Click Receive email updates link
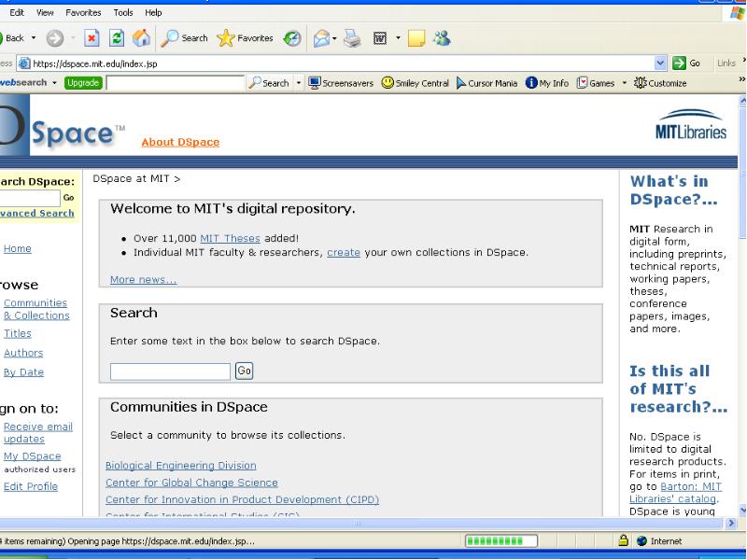747x560 pixels. 38,433
